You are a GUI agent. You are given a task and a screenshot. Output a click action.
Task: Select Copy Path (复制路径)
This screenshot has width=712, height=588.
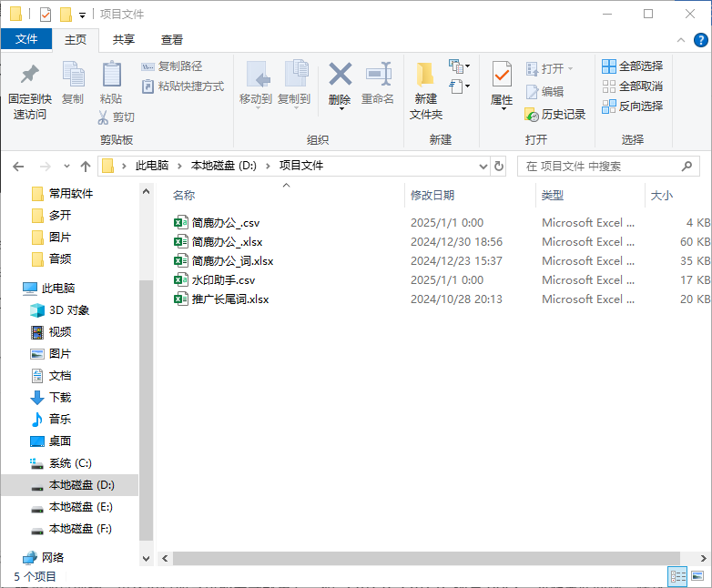point(172,66)
